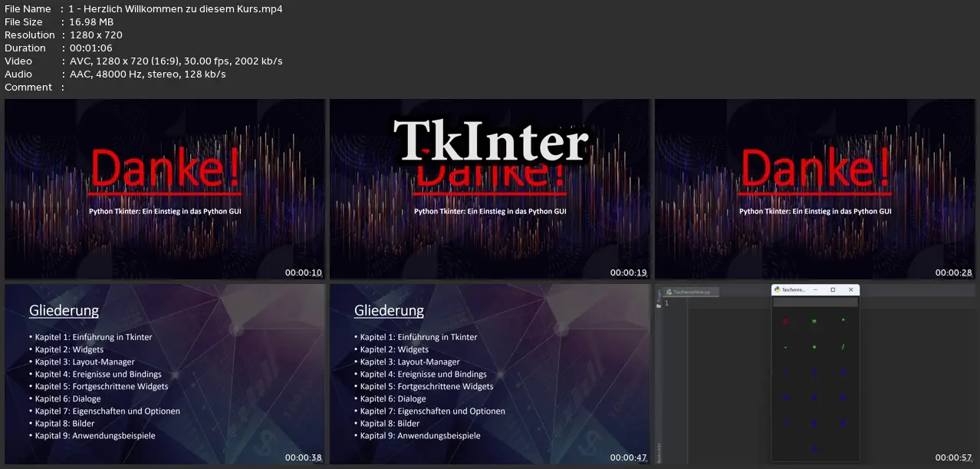The height and width of the screenshot is (469, 980).
Task: Click the green + button on the calculator
Action: coord(814,347)
